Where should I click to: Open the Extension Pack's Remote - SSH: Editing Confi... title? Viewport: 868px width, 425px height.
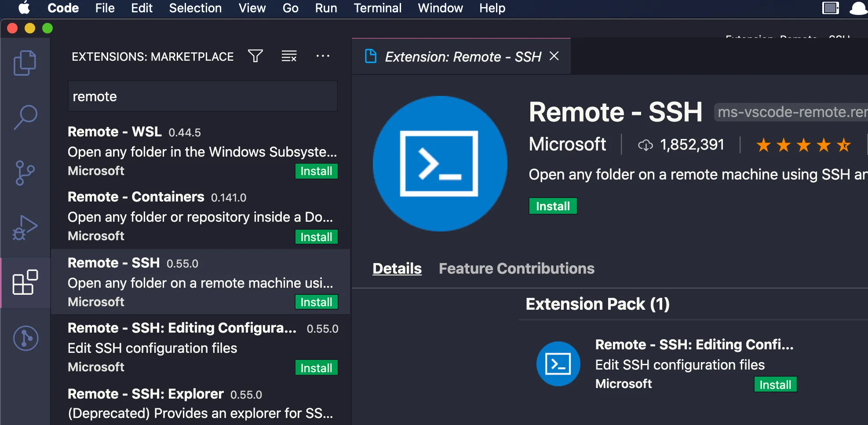694,344
